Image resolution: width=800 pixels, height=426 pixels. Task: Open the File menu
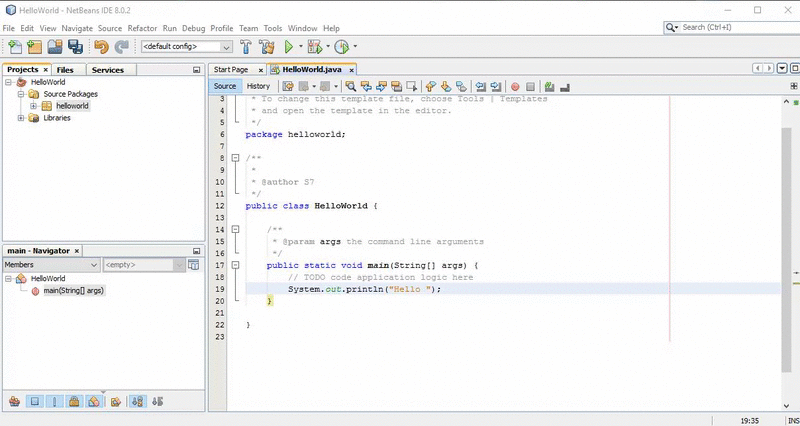[x=9, y=29]
